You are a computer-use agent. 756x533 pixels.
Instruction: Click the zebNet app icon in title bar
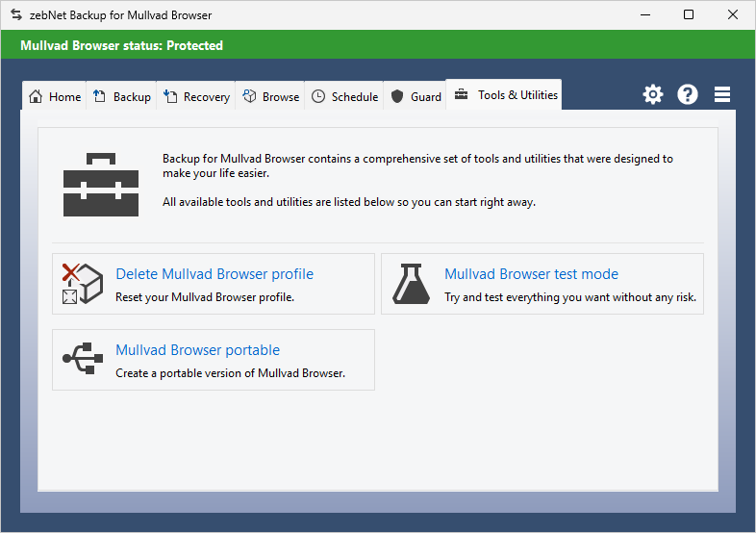pos(15,15)
